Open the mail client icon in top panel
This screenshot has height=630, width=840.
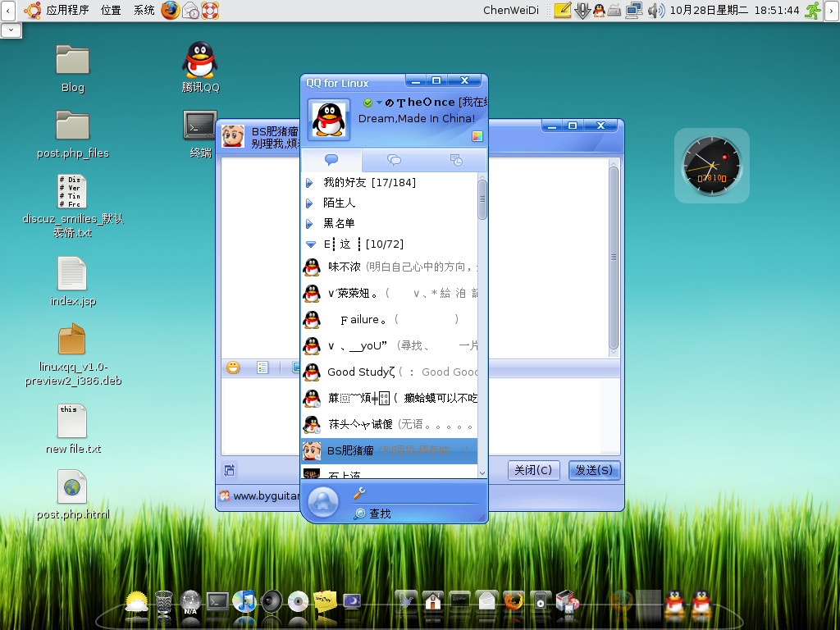point(190,10)
